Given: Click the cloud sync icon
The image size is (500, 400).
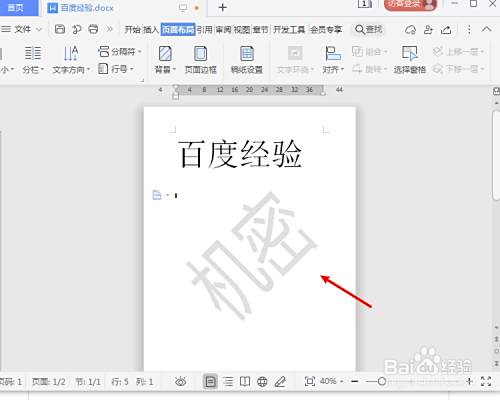Looking at the screenshot, I should 410,30.
